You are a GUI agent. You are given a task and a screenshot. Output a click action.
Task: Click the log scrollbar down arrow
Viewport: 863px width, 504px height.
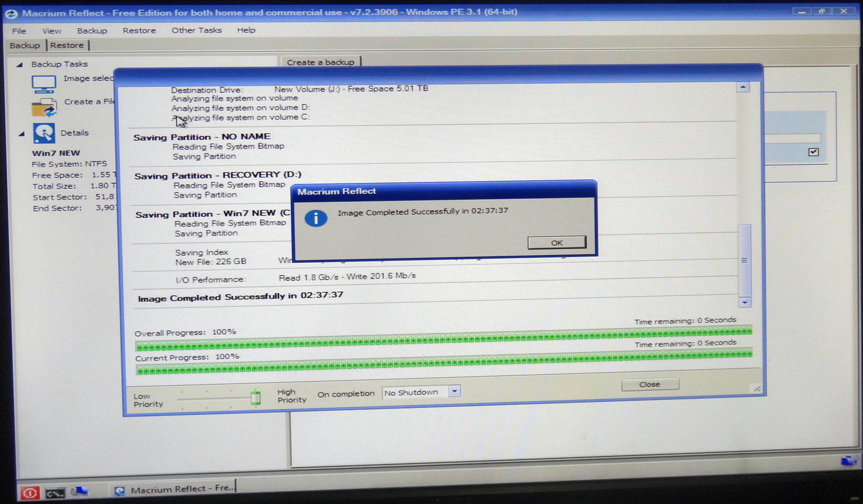(x=745, y=303)
